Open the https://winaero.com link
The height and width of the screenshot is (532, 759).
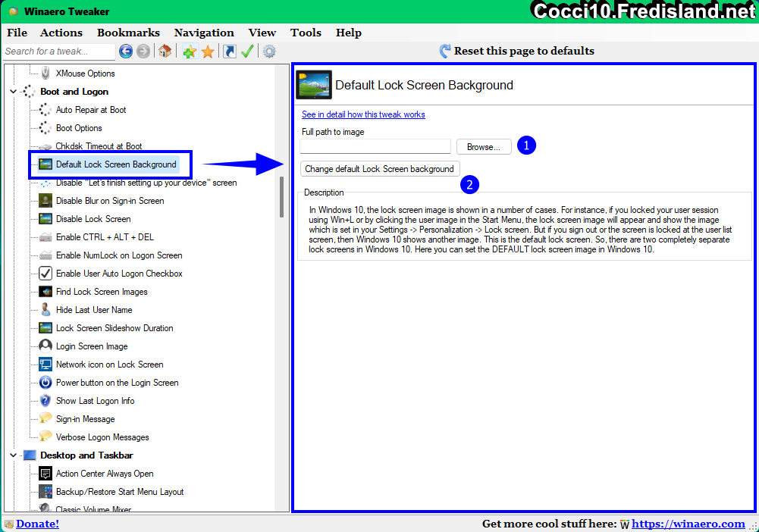[688, 524]
